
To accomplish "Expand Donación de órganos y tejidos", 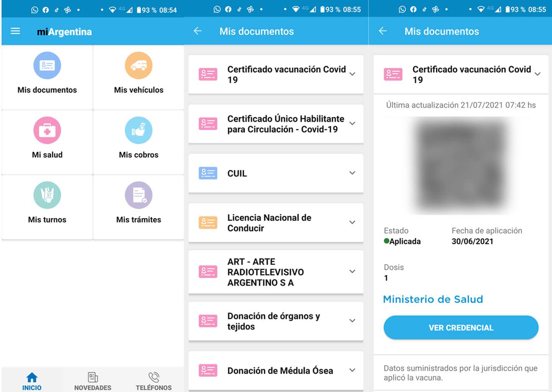I will point(352,321).
